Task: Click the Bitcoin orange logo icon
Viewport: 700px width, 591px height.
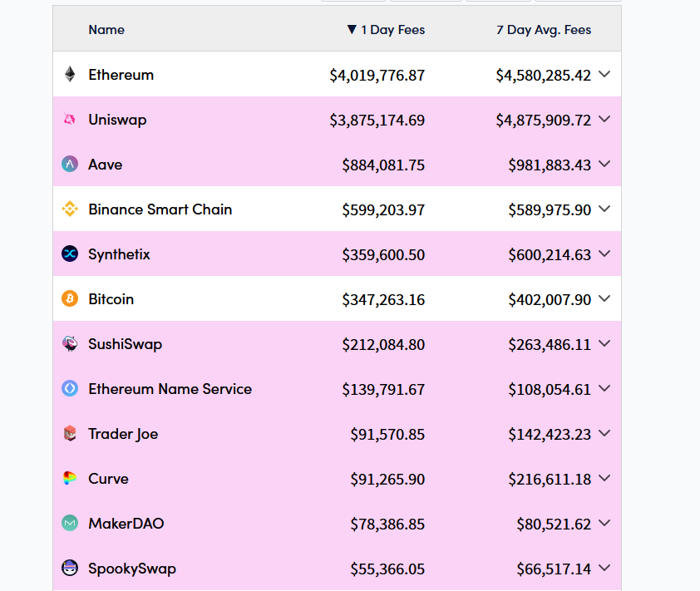Action: [x=70, y=298]
